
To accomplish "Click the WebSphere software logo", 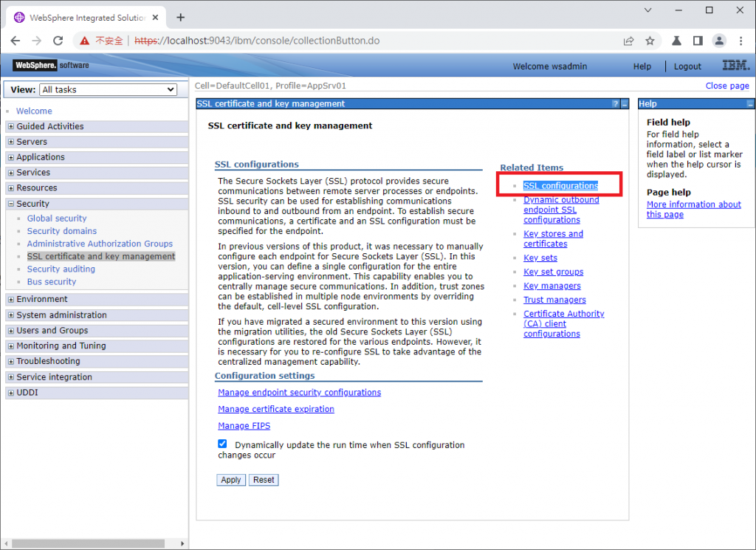I will [51, 65].
